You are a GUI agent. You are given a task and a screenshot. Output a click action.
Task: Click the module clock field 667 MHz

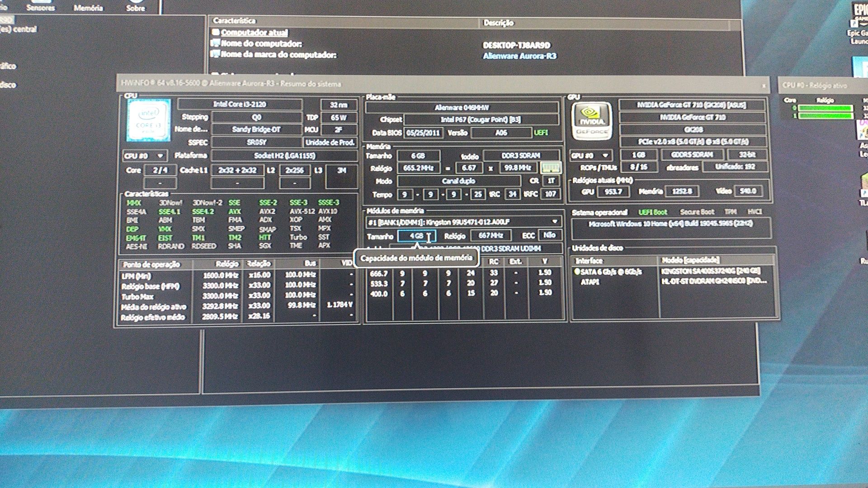[491, 235]
